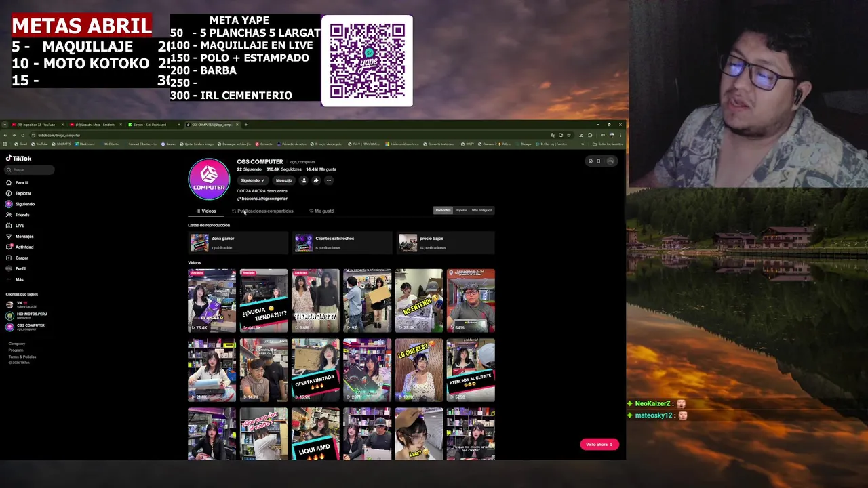Switch to Me gustó tab

point(321,211)
